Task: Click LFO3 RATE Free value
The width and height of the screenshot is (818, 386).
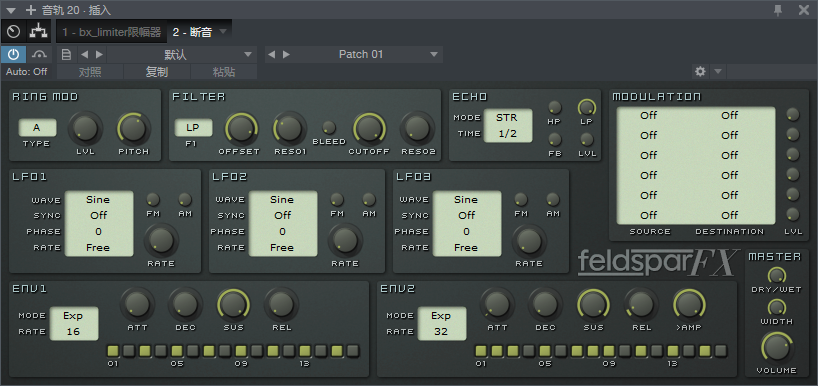Action: click(x=466, y=248)
